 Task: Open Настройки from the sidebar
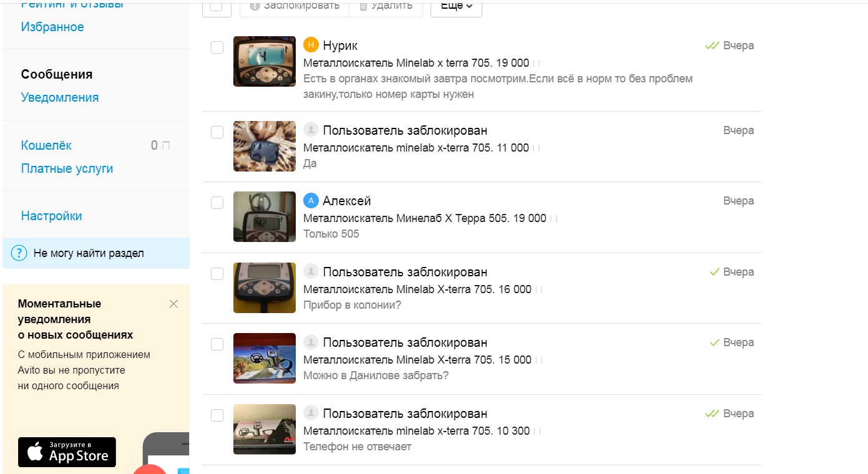pos(52,216)
